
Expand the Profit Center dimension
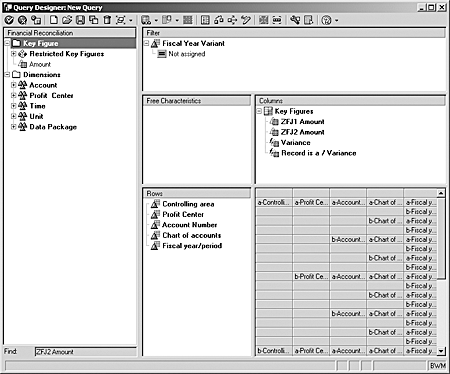[x=14, y=95]
